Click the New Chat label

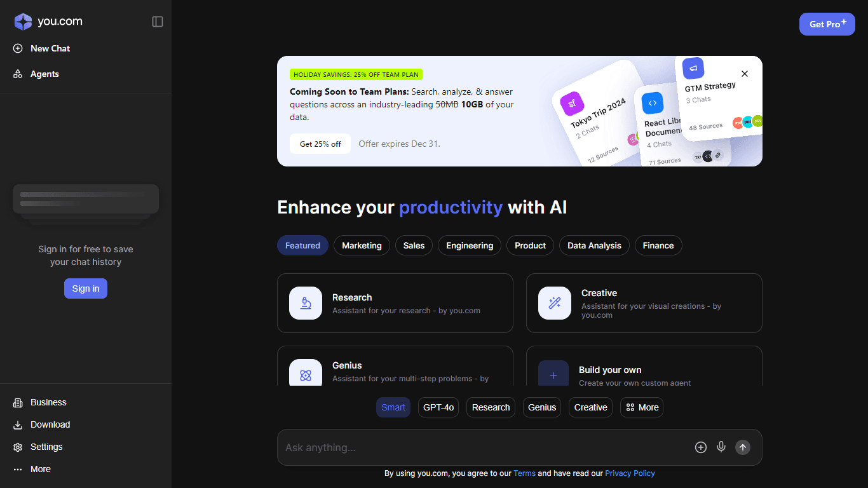50,48
